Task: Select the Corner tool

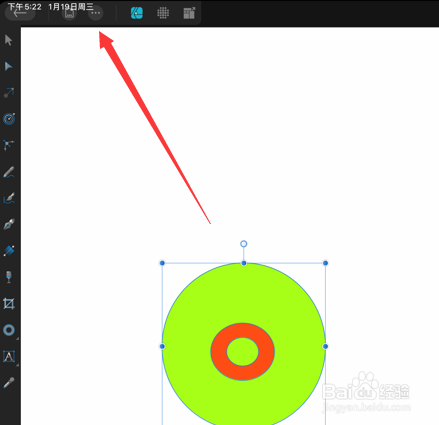Action: pyautogui.click(x=9, y=145)
